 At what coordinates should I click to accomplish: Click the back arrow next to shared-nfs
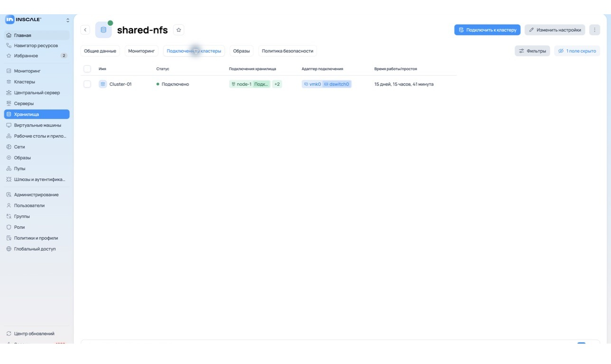click(x=85, y=30)
